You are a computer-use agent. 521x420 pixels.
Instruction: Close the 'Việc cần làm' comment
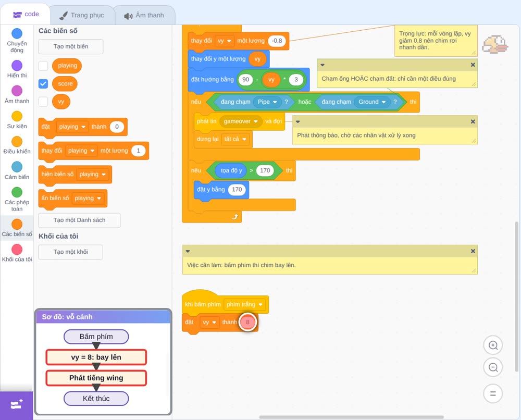pos(473,251)
